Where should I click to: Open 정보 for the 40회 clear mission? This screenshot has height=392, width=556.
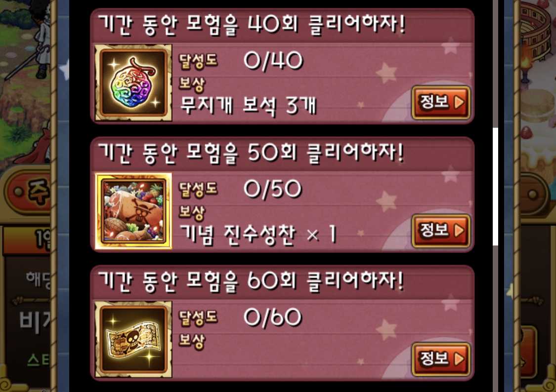tap(441, 102)
